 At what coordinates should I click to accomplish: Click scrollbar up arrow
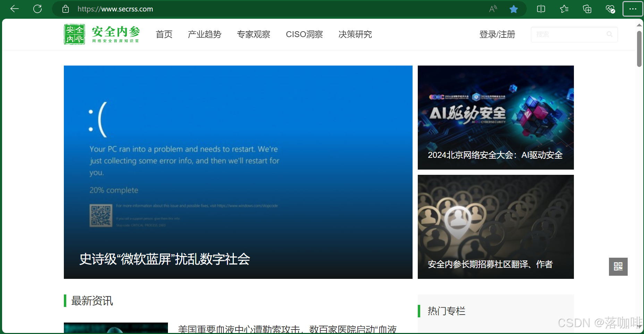[639, 25]
